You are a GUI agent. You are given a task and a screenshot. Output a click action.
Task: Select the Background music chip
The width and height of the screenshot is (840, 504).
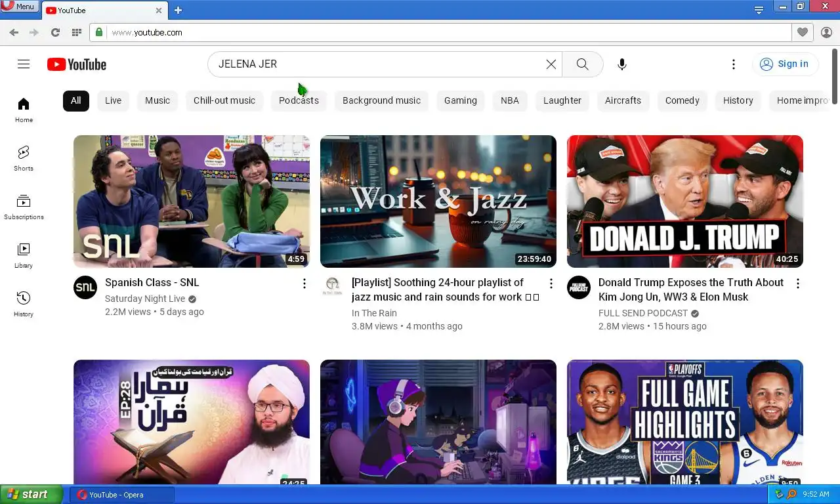click(x=381, y=100)
